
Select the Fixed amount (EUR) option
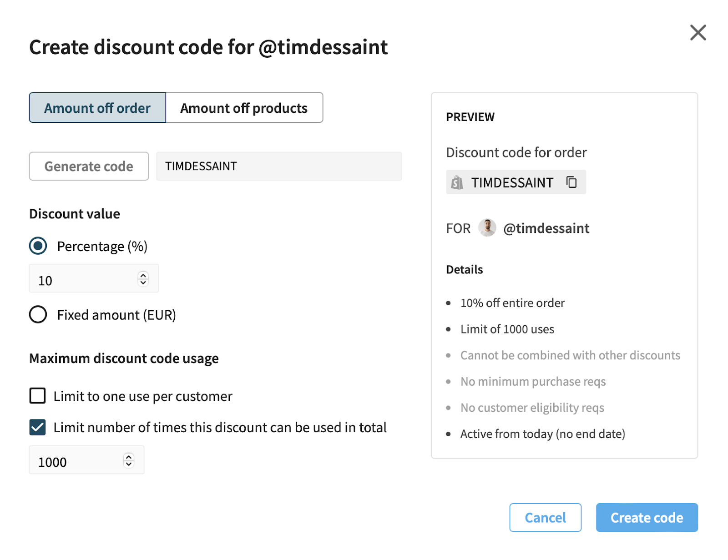pyautogui.click(x=38, y=314)
